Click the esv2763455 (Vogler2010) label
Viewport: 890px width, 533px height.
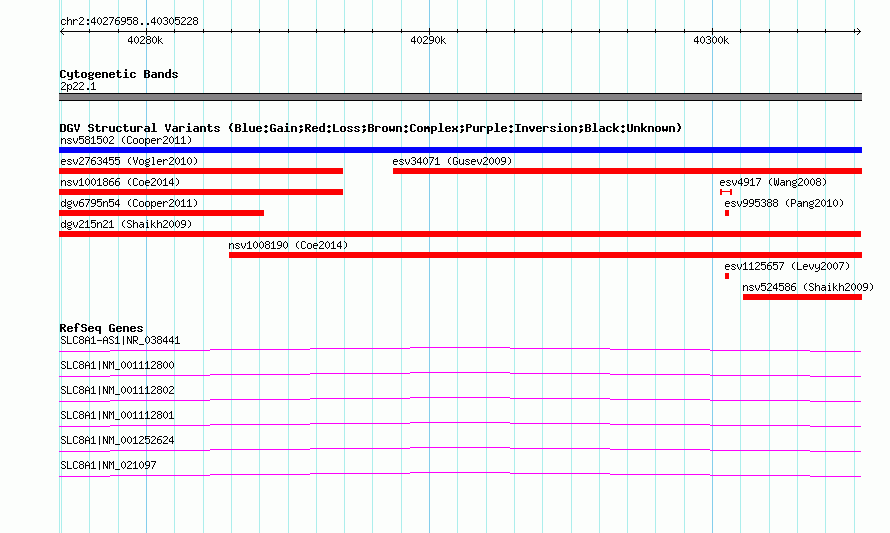pos(129,161)
